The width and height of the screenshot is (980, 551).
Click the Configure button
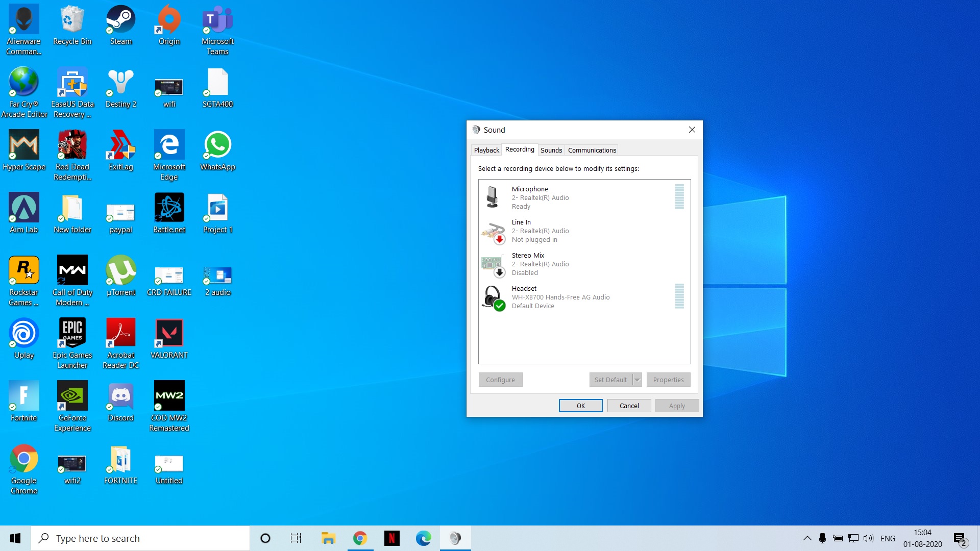(500, 380)
